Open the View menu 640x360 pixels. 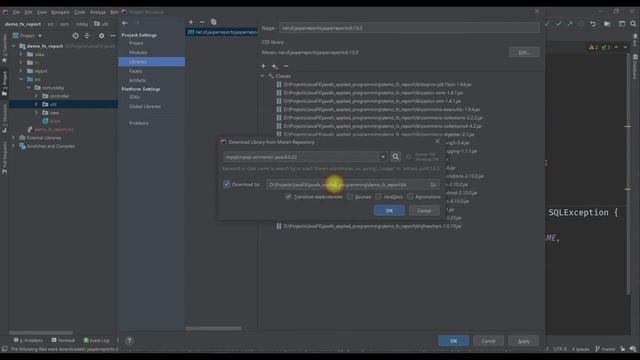[x=42, y=12]
